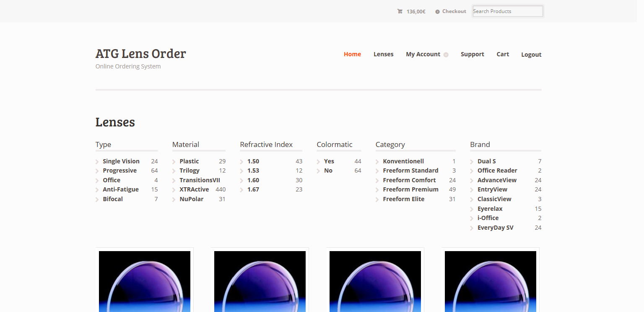Click the ATG Lens Order site title
Image resolution: width=644 pixels, height=312 pixels.
click(x=141, y=54)
